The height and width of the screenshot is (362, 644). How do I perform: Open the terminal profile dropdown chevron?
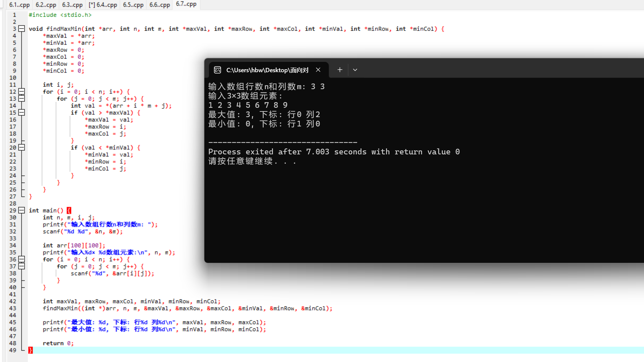tap(355, 70)
